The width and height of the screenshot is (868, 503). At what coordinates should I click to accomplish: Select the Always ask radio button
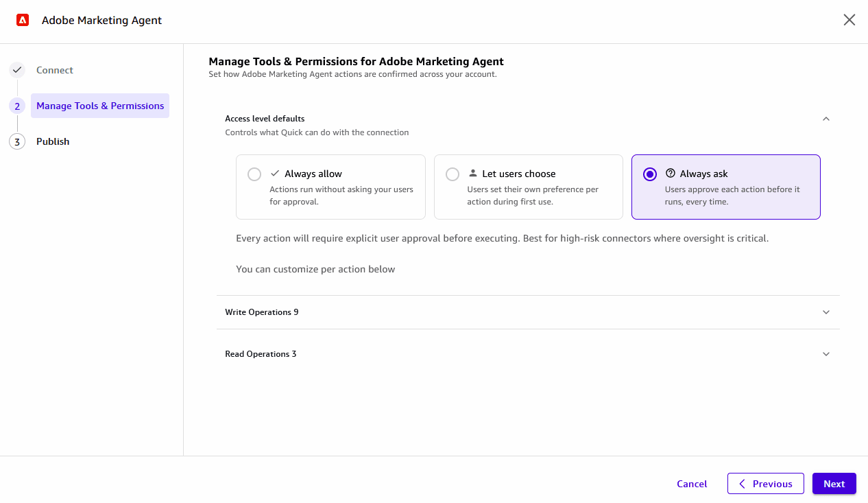[x=650, y=174]
